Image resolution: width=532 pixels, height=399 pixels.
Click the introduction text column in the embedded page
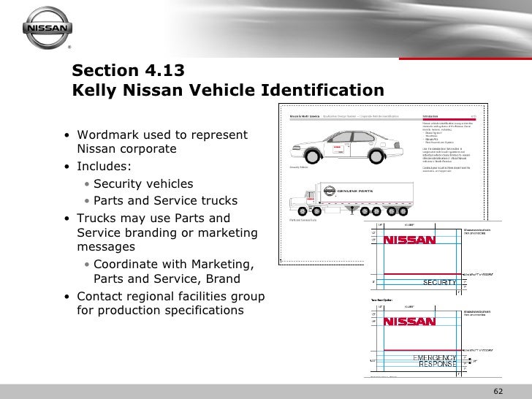[447, 147]
